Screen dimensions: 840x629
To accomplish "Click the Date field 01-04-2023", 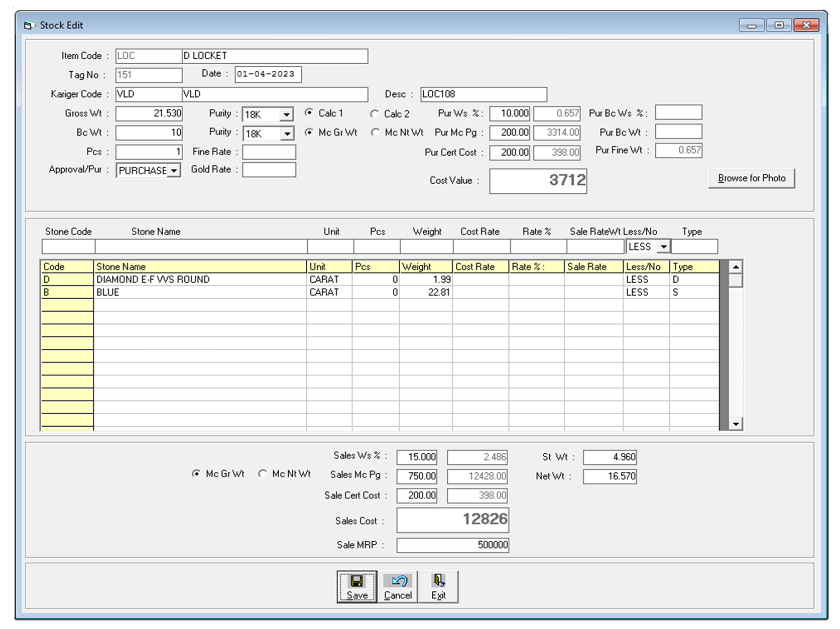I will pos(268,74).
